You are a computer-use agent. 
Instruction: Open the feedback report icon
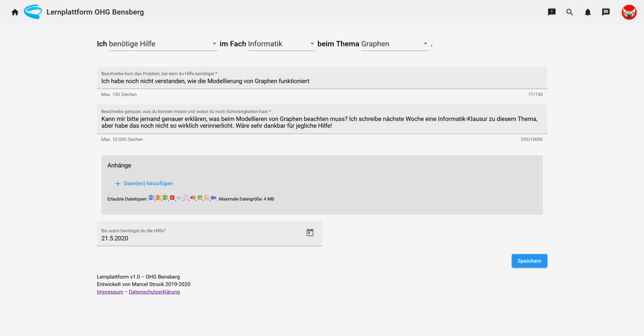(x=552, y=12)
